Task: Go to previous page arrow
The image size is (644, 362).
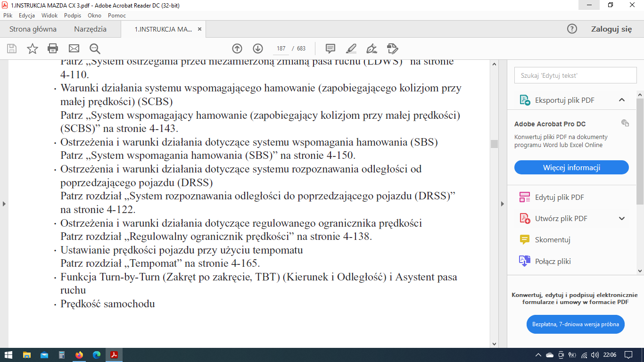Action: pyautogui.click(x=237, y=49)
